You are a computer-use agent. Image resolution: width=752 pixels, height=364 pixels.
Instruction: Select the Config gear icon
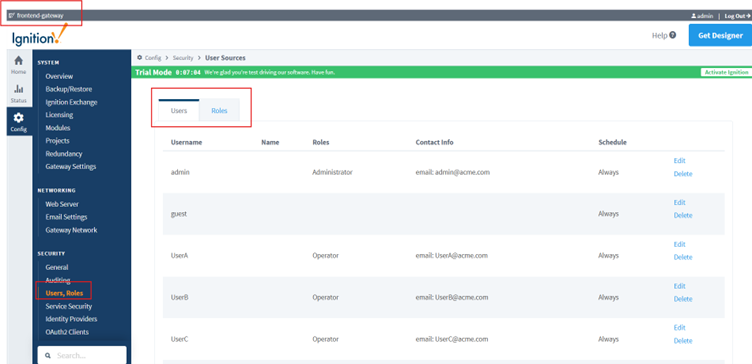tap(19, 117)
